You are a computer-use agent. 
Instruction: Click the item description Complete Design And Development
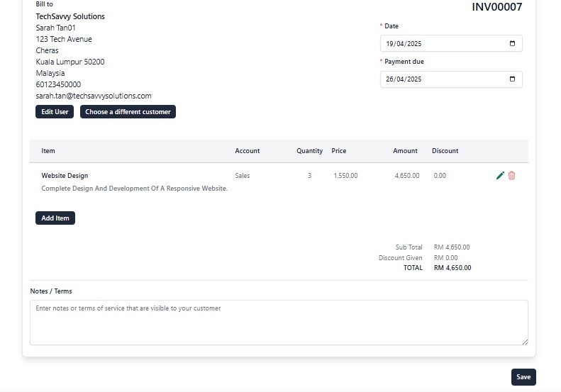(135, 189)
